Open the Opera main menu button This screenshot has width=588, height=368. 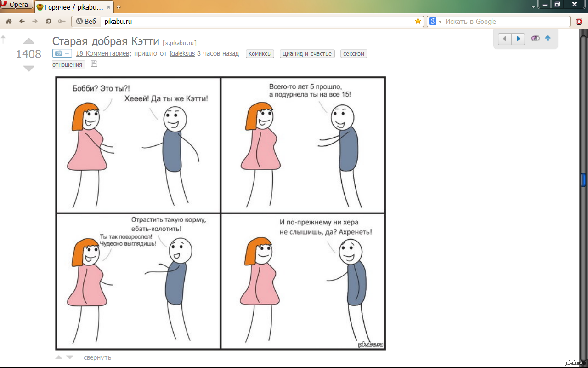[17, 5]
